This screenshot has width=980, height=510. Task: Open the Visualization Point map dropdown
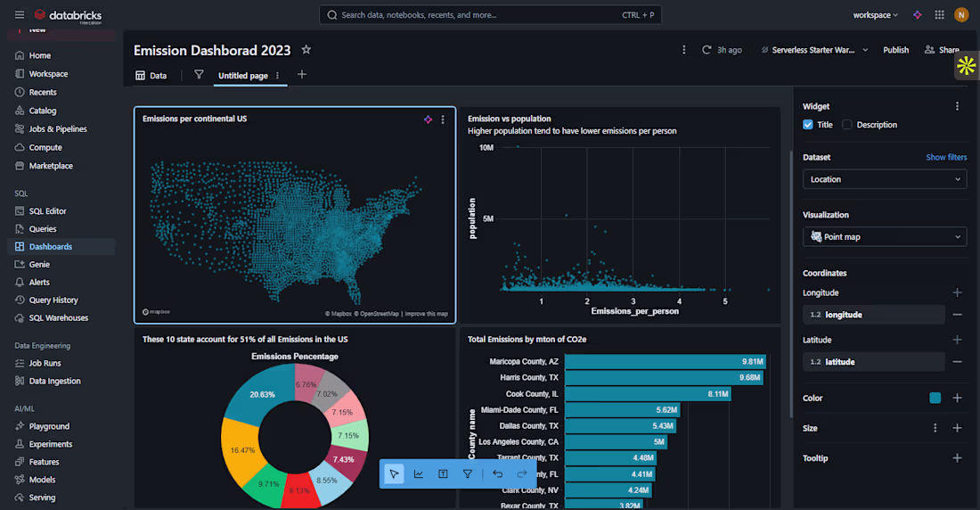pyautogui.click(x=885, y=236)
